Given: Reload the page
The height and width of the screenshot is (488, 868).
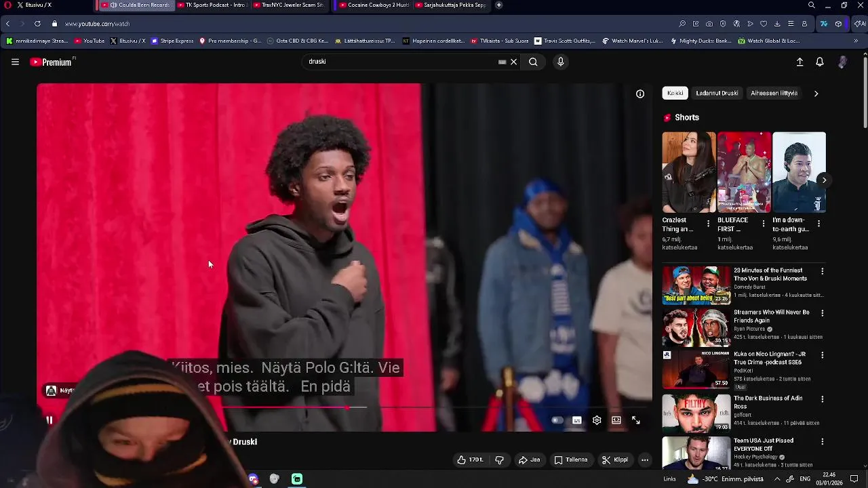Looking at the screenshot, I should 37,24.
